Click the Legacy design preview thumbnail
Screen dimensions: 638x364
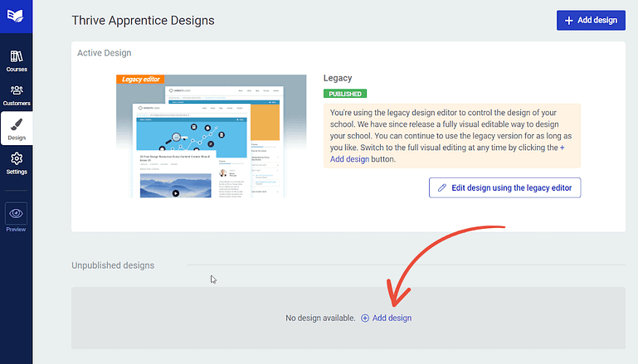pyautogui.click(x=212, y=136)
